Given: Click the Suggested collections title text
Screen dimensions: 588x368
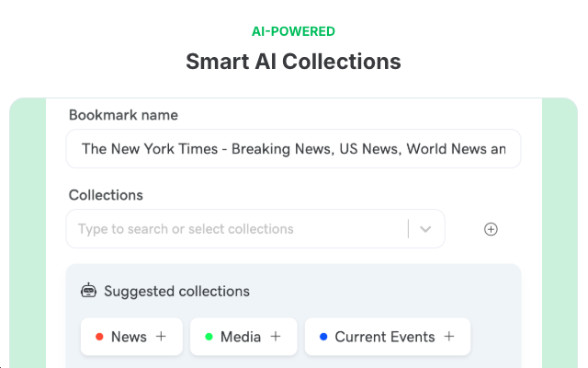Looking at the screenshot, I should point(176,291).
